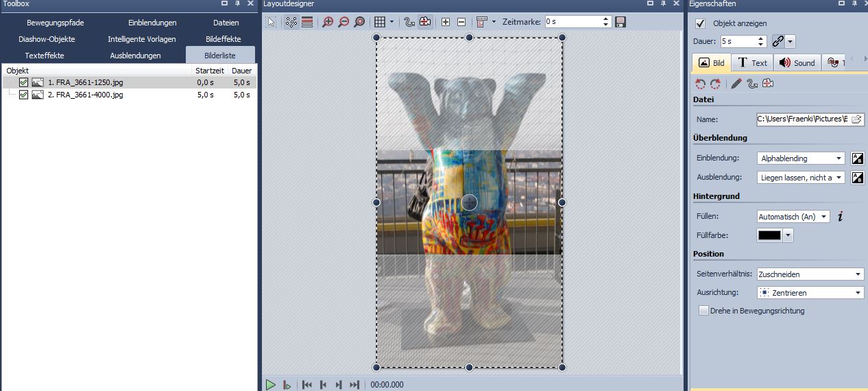Click the black Füllfarbe color swatch
This screenshot has width=868, height=391.
[769, 235]
